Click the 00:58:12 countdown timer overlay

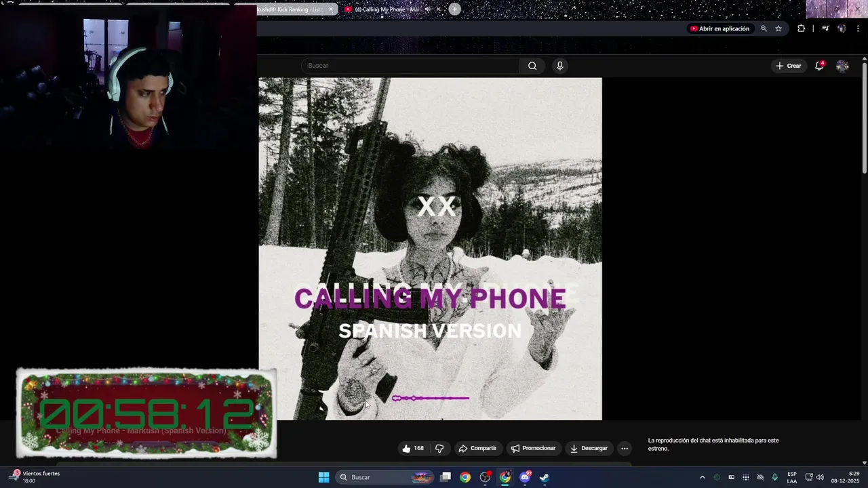click(x=146, y=414)
